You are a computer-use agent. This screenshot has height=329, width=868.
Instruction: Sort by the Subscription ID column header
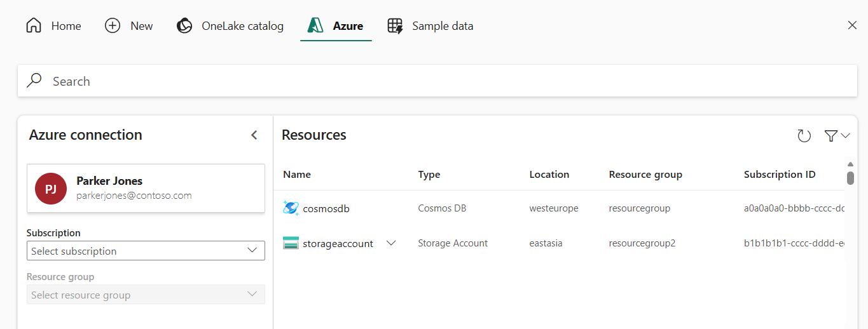pyautogui.click(x=780, y=175)
